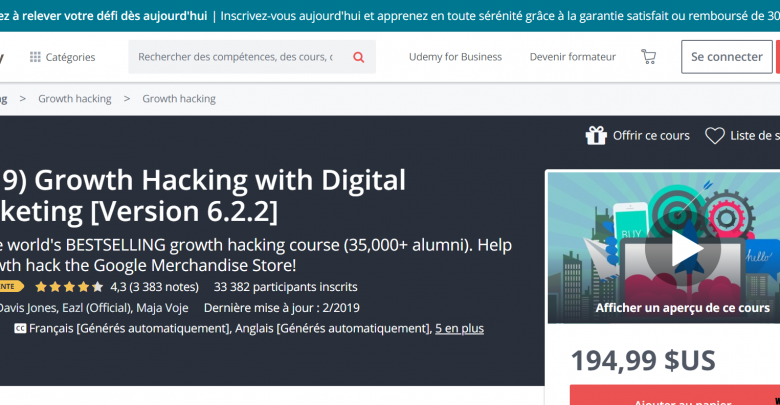Open Udemy for Business link

[x=455, y=57]
